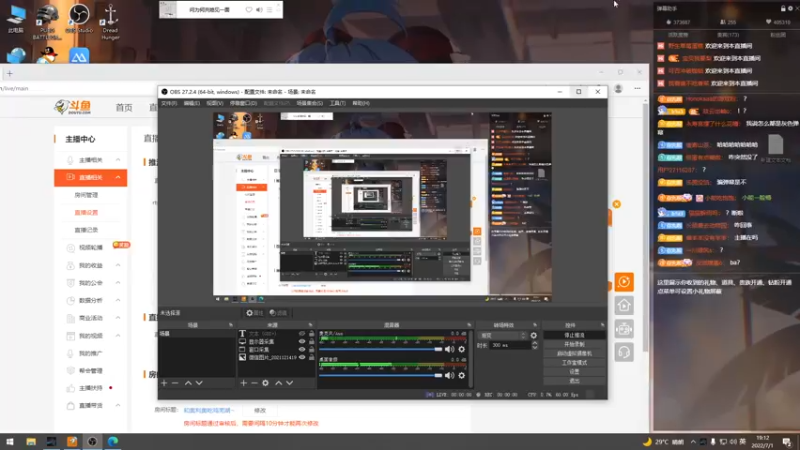This screenshot has width=800, height=450.
Task: Click 工作室模式 button
Action: click(574, 362)
